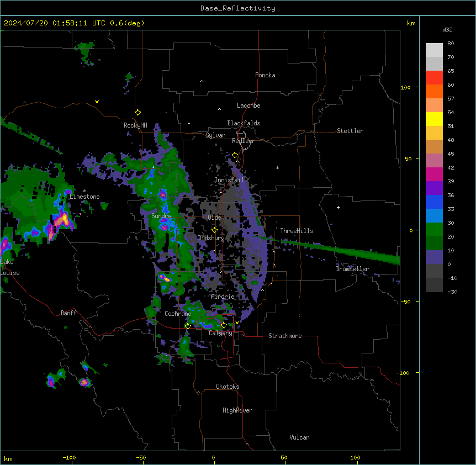Click the Olds town label
Screen dimensions: 476x465
pos(214,218)
